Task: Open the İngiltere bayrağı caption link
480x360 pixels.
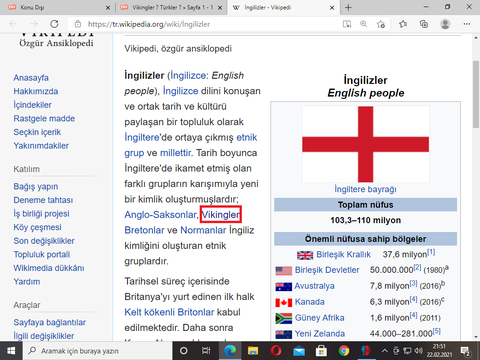Action: [366, 189]
